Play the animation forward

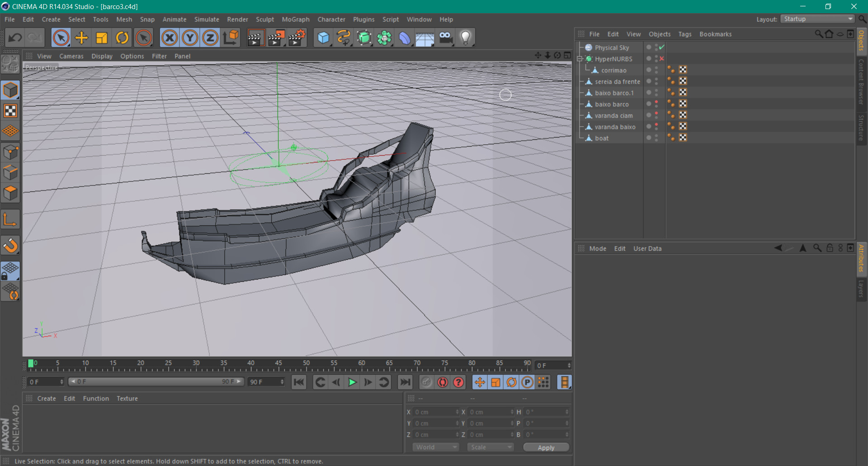352,382
